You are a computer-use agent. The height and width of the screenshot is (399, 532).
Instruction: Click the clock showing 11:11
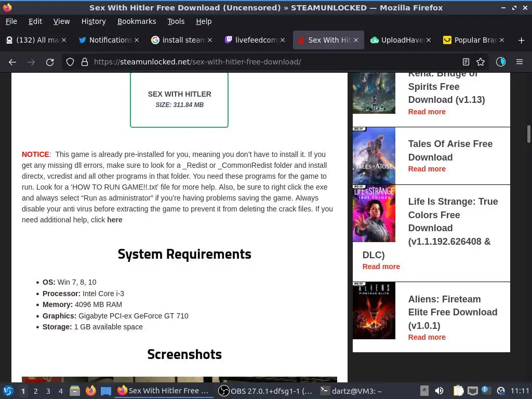[520, 391]
